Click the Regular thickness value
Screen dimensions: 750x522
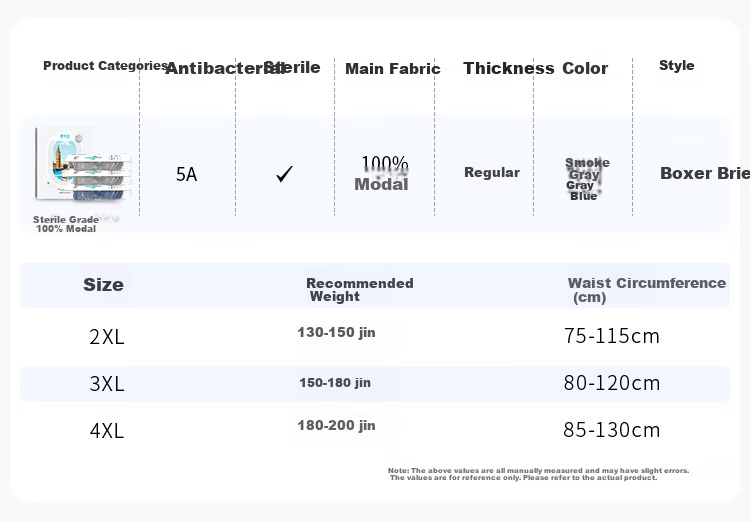pyautogui.click(x=492, y=172)
